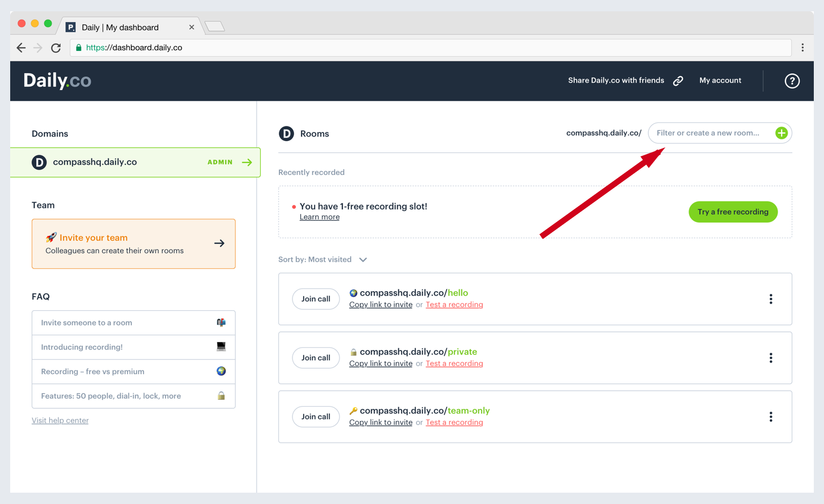Screen dimensions: 824x504
Task: Copy link to invite for team-only room
Action: coord(381,422)
